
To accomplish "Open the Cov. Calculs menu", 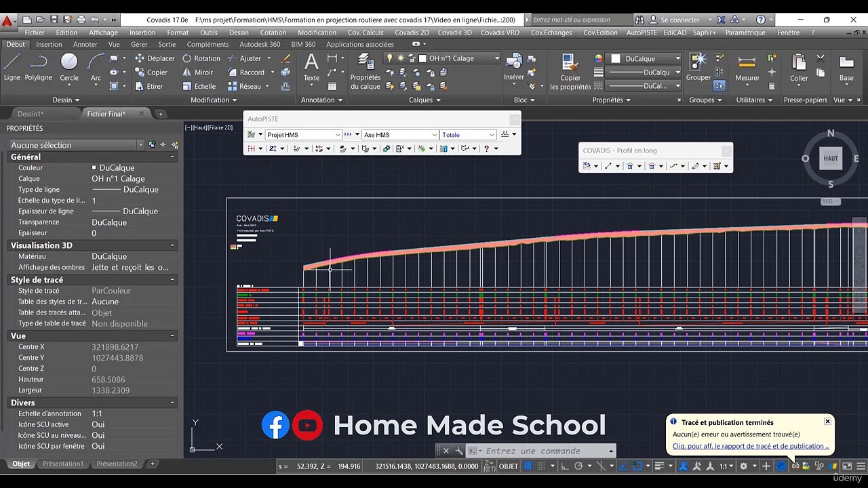I will point(366,33).
